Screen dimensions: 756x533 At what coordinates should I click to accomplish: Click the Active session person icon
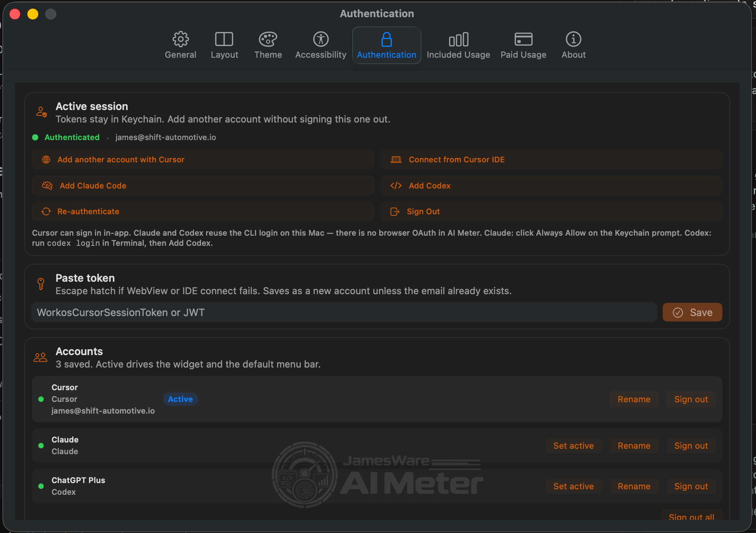tap(41, 112)
